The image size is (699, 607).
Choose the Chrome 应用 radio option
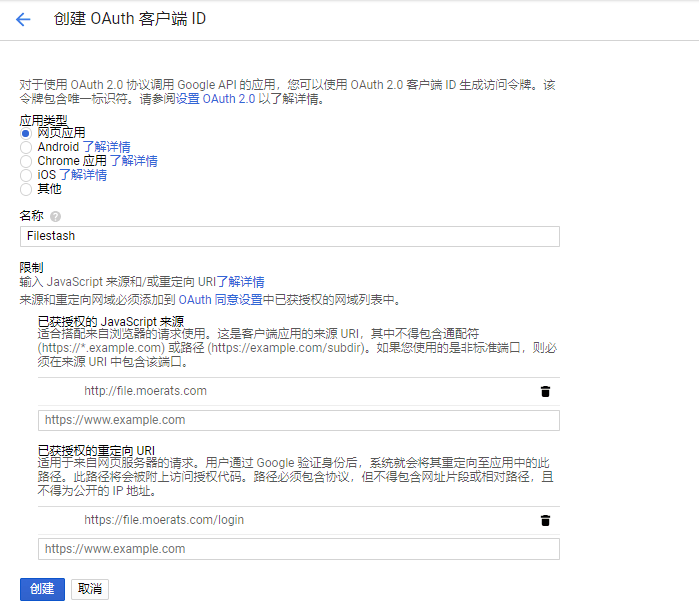pos(26,161)
